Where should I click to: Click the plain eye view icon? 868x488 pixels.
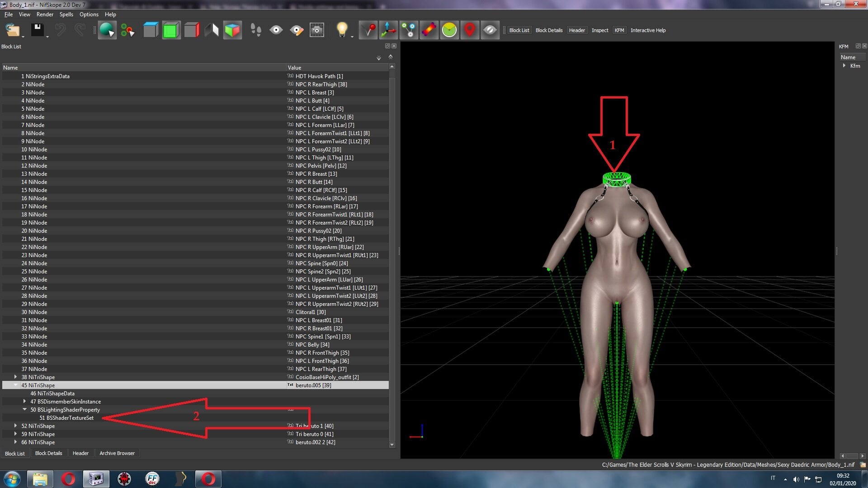pos(276,30)
